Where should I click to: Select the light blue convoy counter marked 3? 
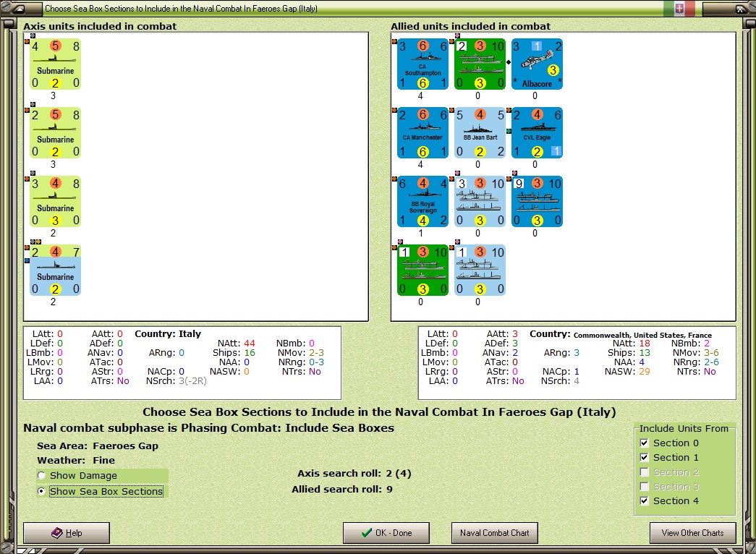[x=480, y=202]
